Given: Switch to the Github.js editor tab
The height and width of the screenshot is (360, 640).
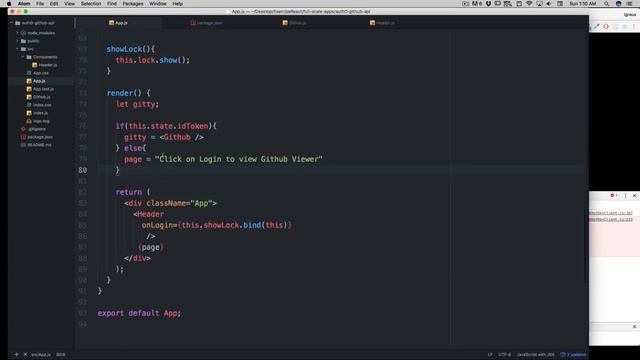Looking at the screenshot, I should coord(294,23).
